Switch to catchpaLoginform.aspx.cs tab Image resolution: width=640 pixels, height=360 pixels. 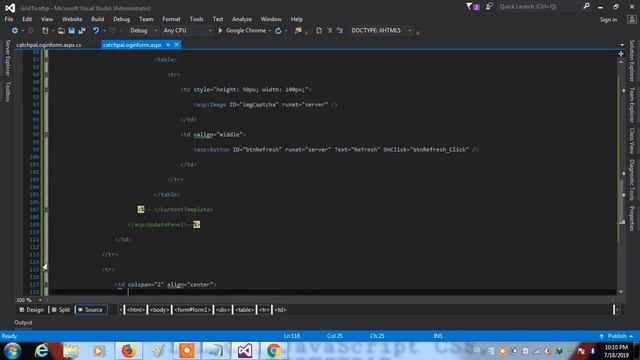pyautogui.click(x=49, y=45)
